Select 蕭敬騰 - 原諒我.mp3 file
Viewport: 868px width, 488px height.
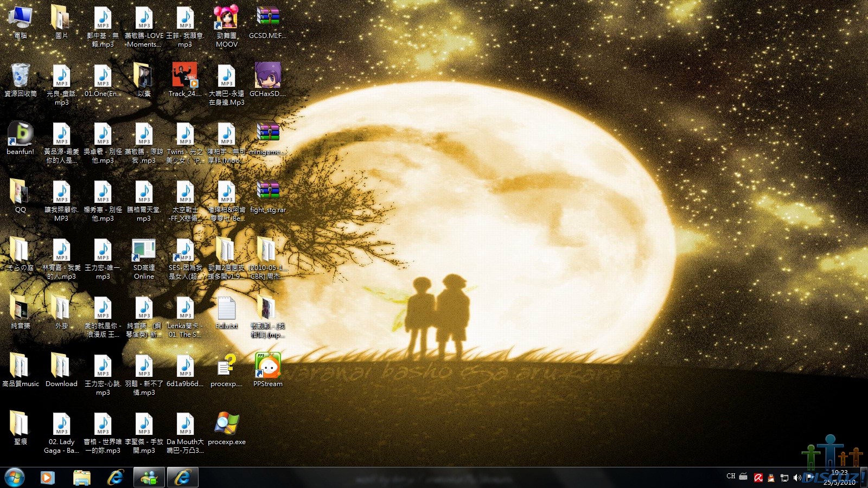(x=144, y=143)
